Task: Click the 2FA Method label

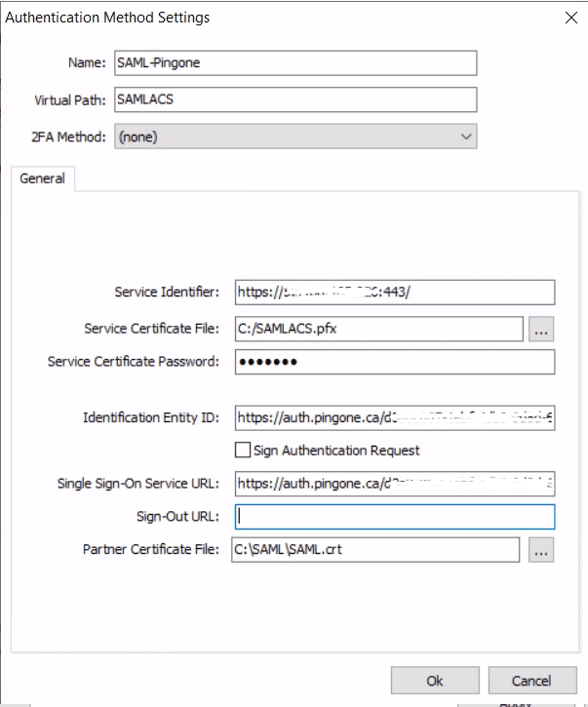Action: click(68, 137)
